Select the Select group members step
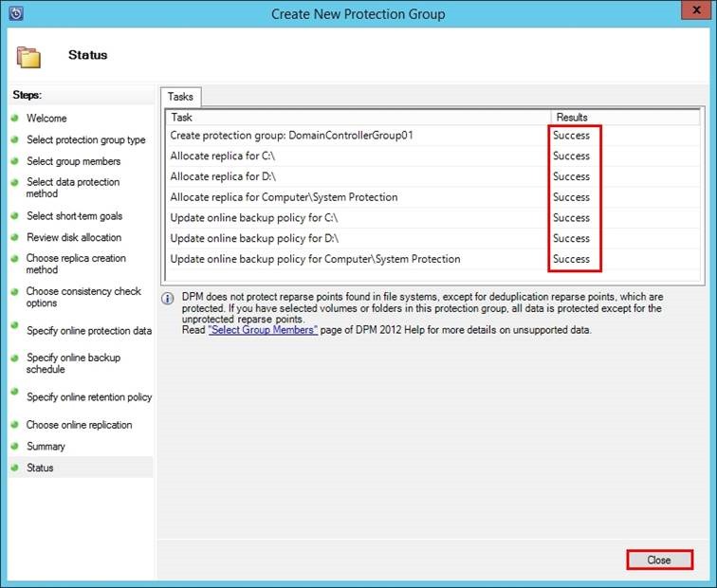717x588 pixels. (74, 161)
